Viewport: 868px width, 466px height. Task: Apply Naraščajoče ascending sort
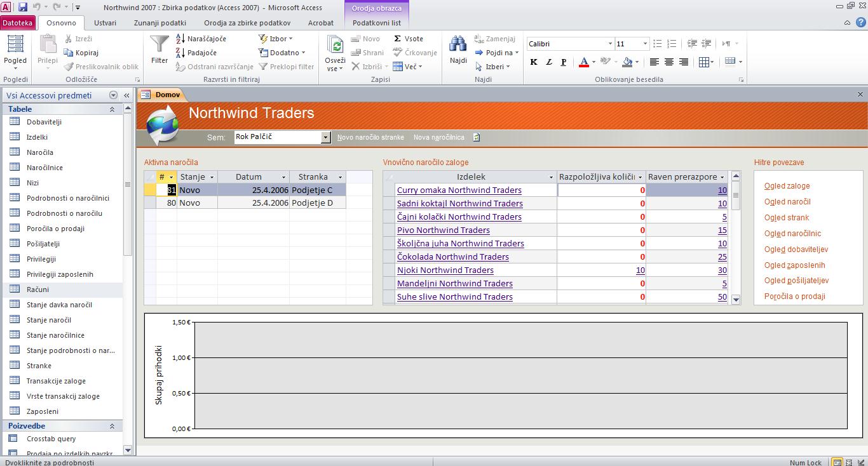pyautogui.click(x=201, y=39)
